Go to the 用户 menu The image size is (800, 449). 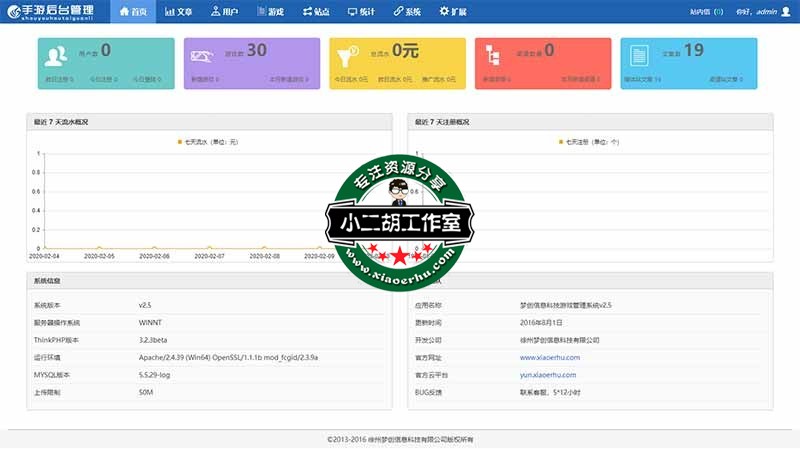coord(226,12)
